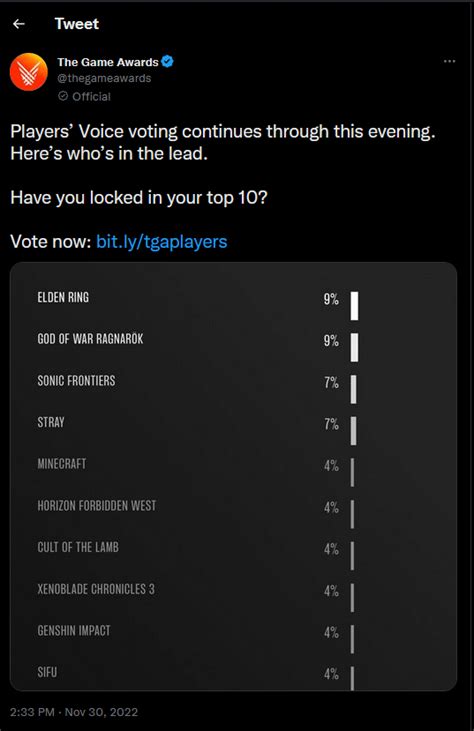Click The Game Awards display name
This screenshot has height=731, width=474.
(x=108, y=62)
